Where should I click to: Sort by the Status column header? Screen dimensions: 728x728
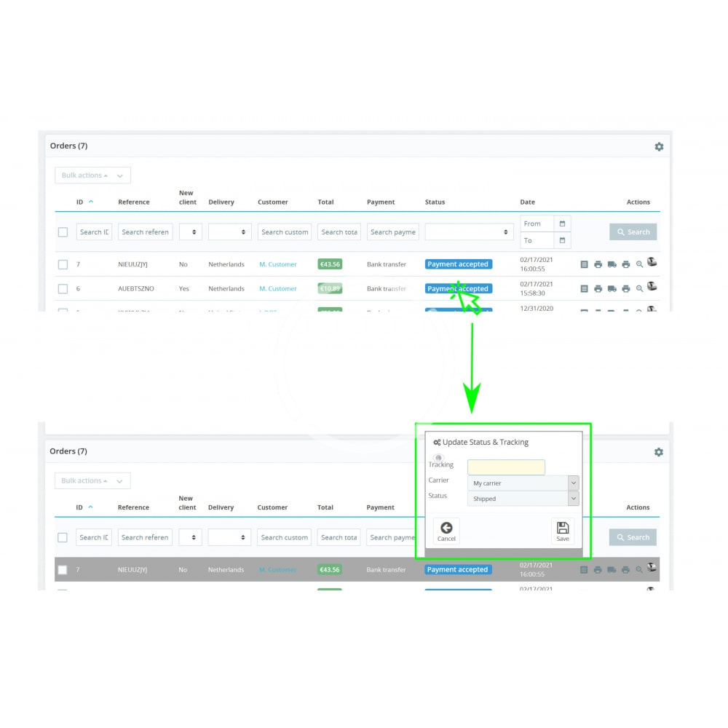coord(435,202)
